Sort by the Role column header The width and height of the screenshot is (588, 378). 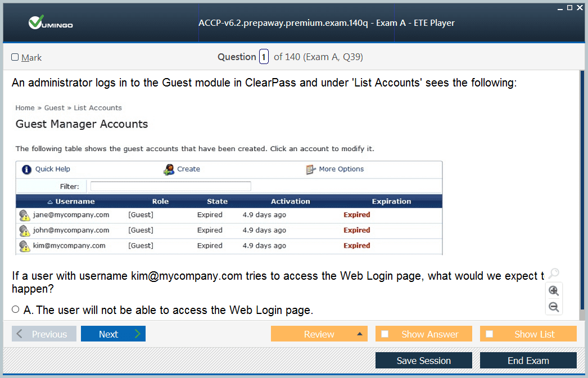click(x=161, y=202)
